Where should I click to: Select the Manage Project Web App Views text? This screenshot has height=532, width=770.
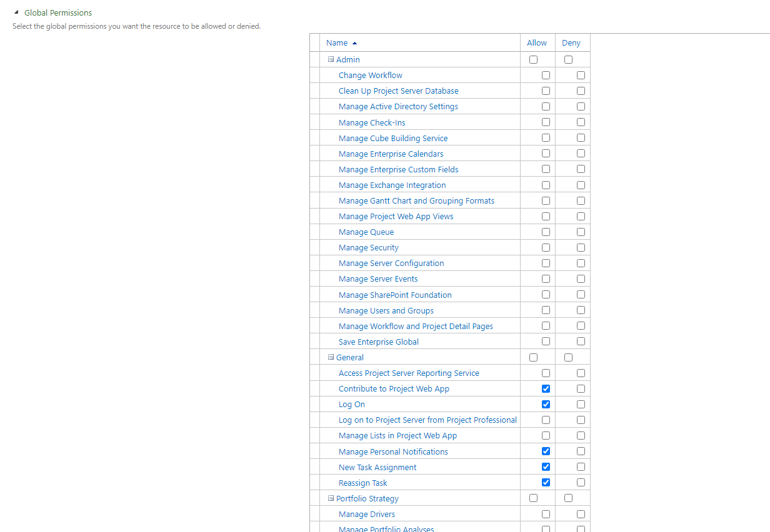(396, 217)
